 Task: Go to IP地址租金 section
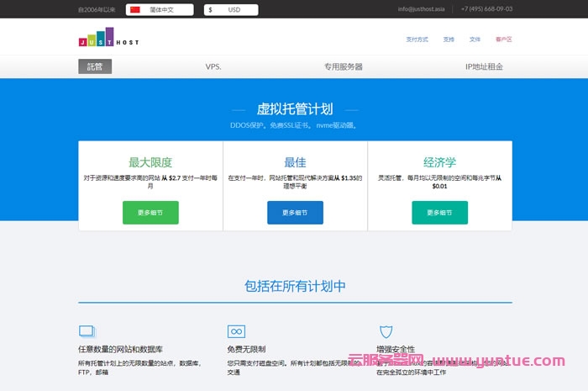[x=484, y=66]
